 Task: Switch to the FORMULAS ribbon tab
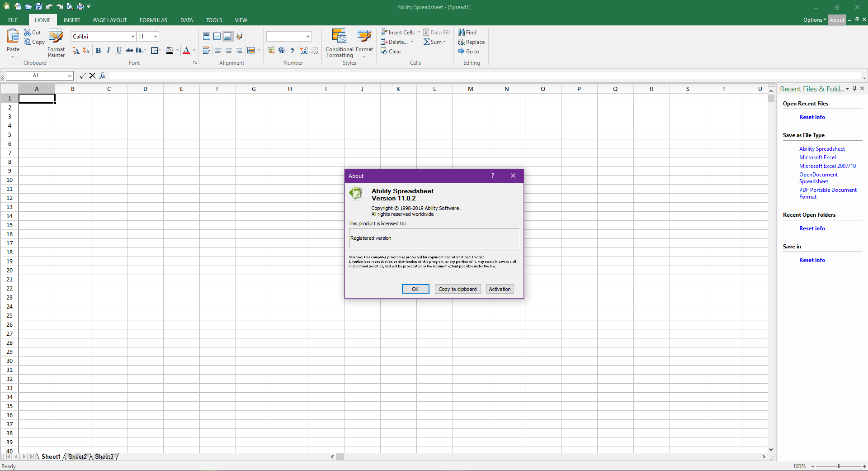[153, 20]
